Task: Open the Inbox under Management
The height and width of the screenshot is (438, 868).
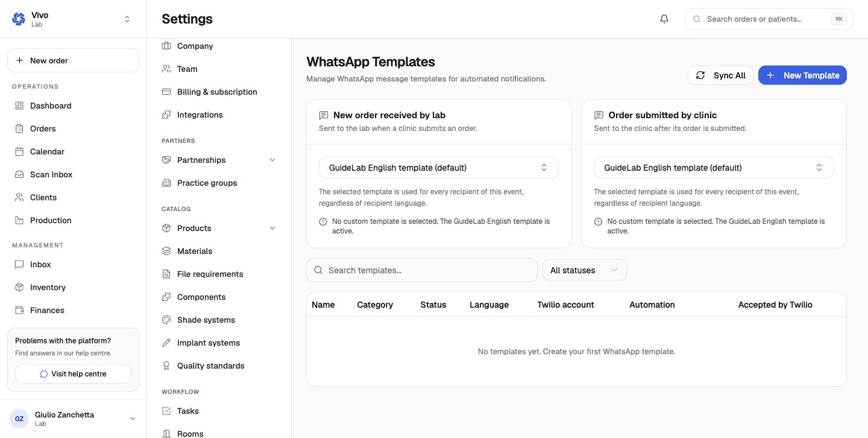Action: tap(73, 264)
